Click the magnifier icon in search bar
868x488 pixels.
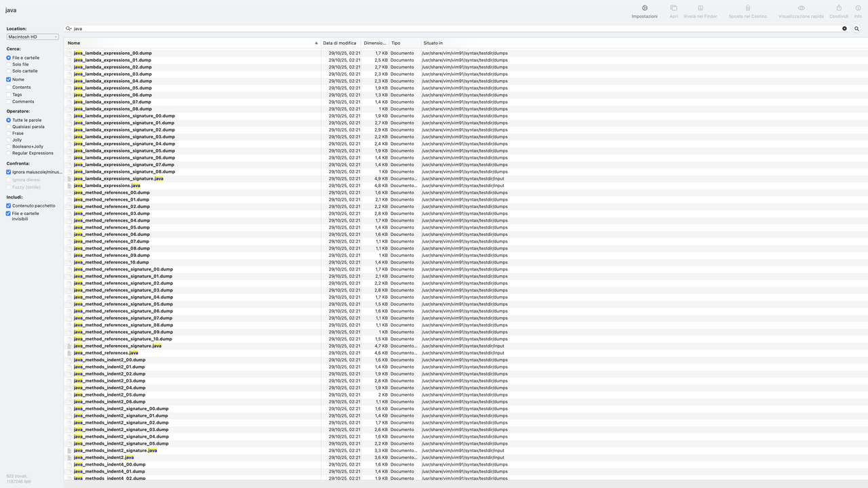pos(856,28)
